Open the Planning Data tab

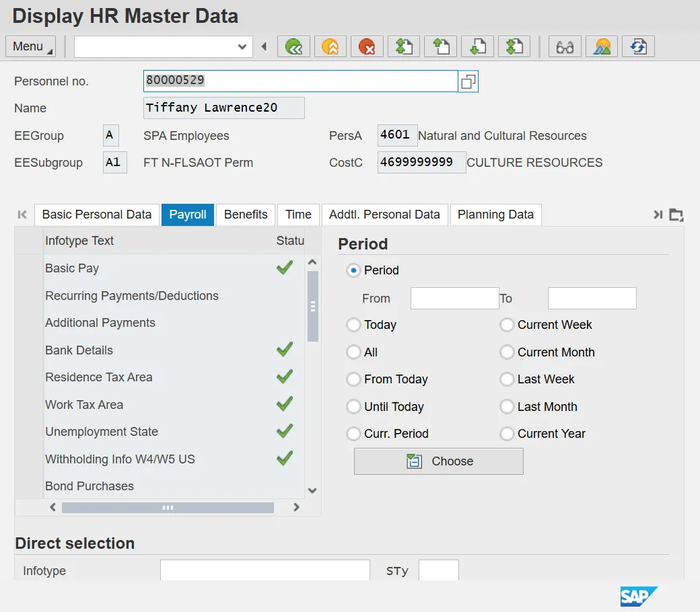pos(495,215)
